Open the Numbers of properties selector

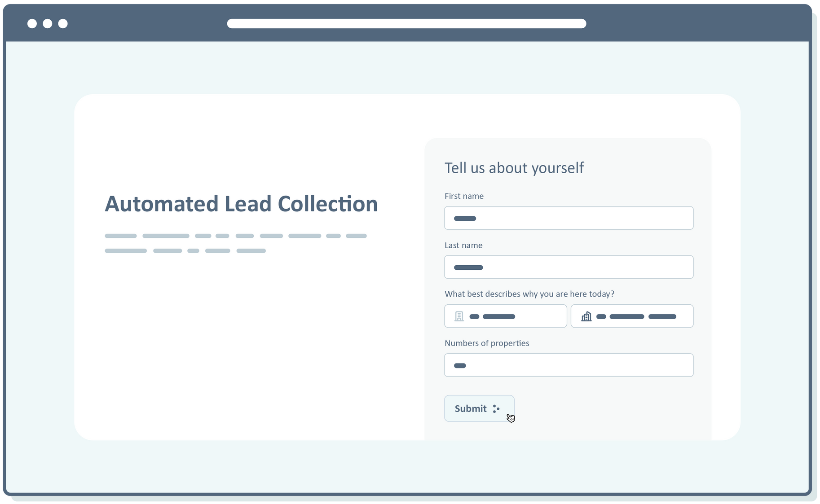569,365
